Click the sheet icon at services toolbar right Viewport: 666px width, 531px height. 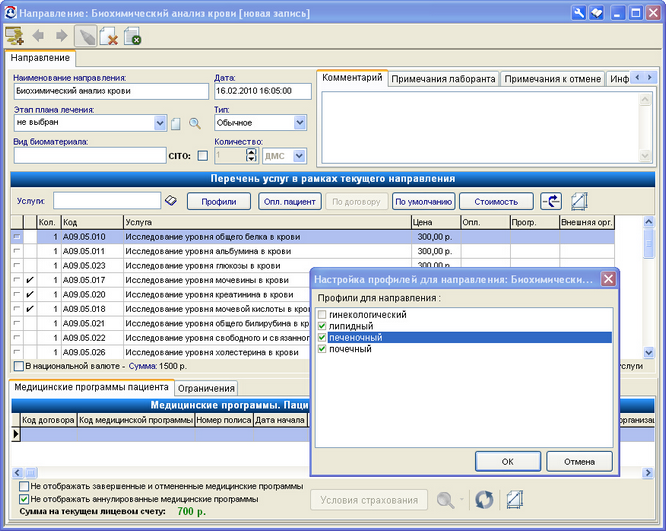(x=579, y=201)
